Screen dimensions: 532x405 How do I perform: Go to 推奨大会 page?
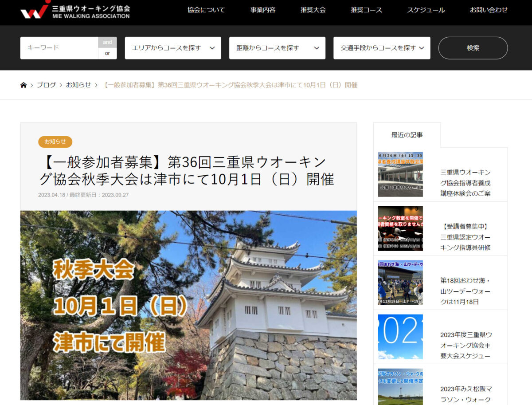(313, 10)
